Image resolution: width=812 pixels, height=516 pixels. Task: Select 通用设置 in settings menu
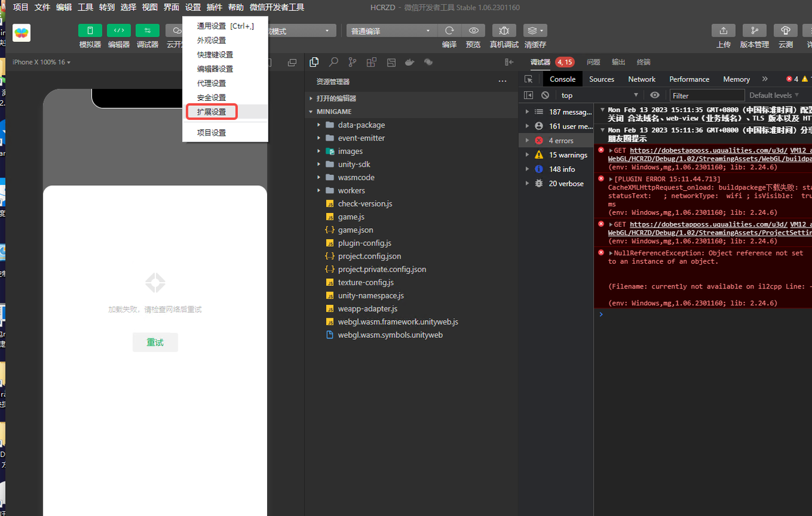coord(225,26)
